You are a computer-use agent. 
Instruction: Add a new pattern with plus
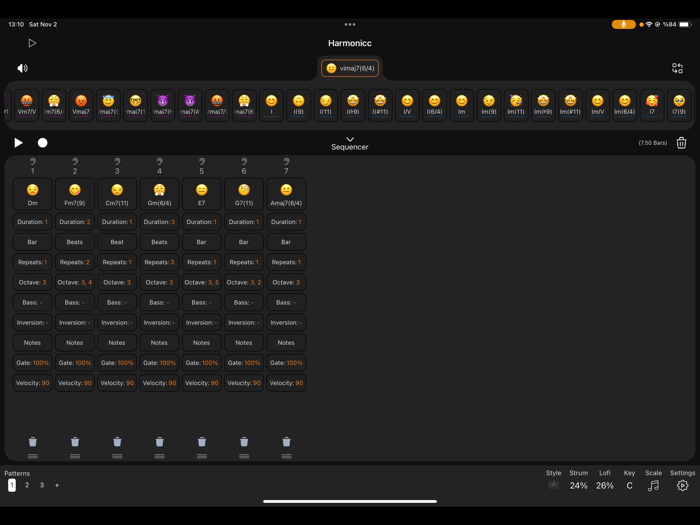point(57,485)
